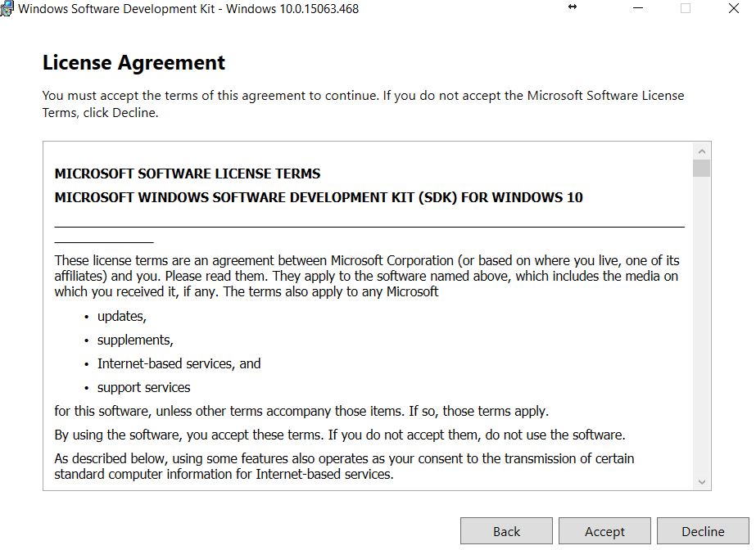
Task: Click the "supplements," bullet item
Action: pos(135,340)
